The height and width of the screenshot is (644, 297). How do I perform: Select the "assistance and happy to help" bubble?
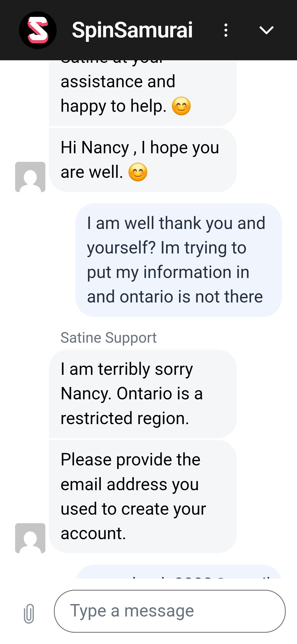(142, 94)
